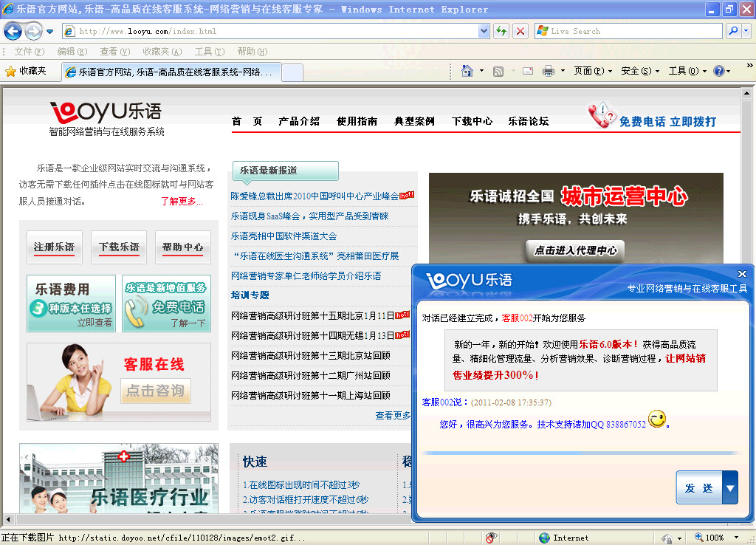Expand the Home button dropdown arrow

[x=481, y=71]
